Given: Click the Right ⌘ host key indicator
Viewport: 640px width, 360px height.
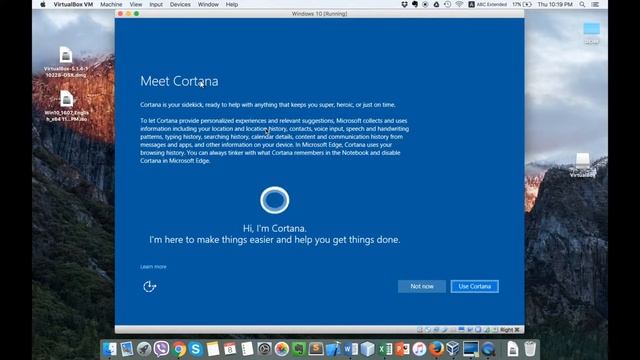Looking at the screenshot, I should coord(510,329).
